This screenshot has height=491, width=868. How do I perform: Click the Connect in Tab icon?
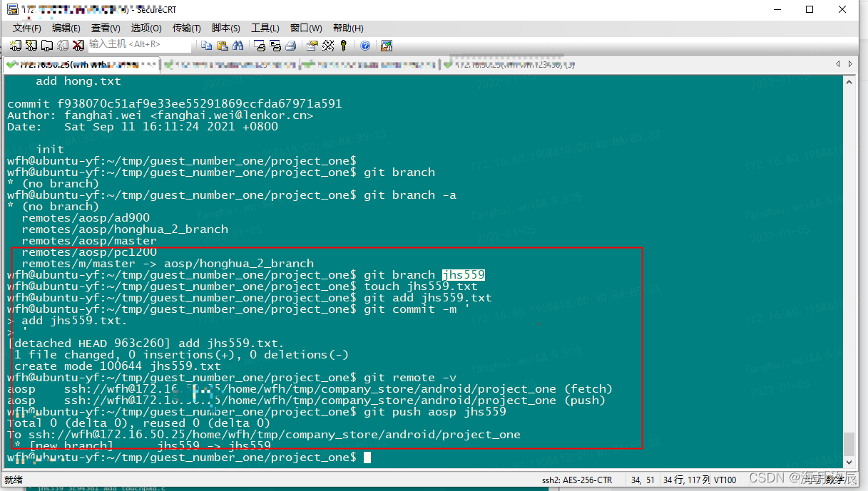click(46, 46)
